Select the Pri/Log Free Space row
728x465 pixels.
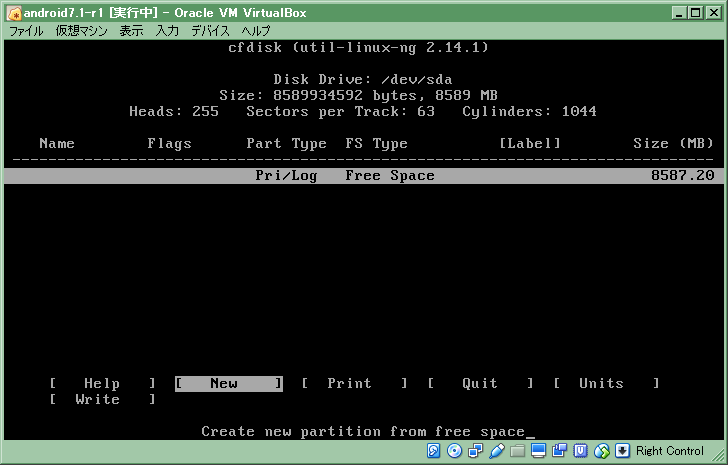point(364,175)
